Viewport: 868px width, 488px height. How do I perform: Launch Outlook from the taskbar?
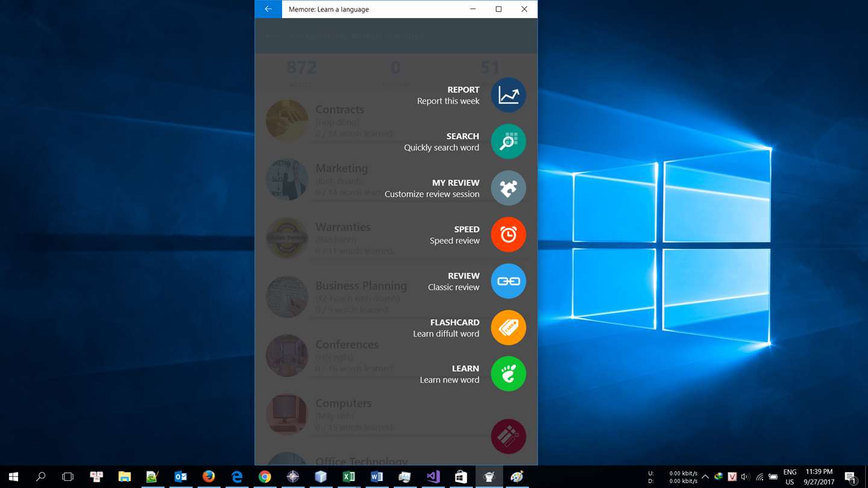(180, 477)
